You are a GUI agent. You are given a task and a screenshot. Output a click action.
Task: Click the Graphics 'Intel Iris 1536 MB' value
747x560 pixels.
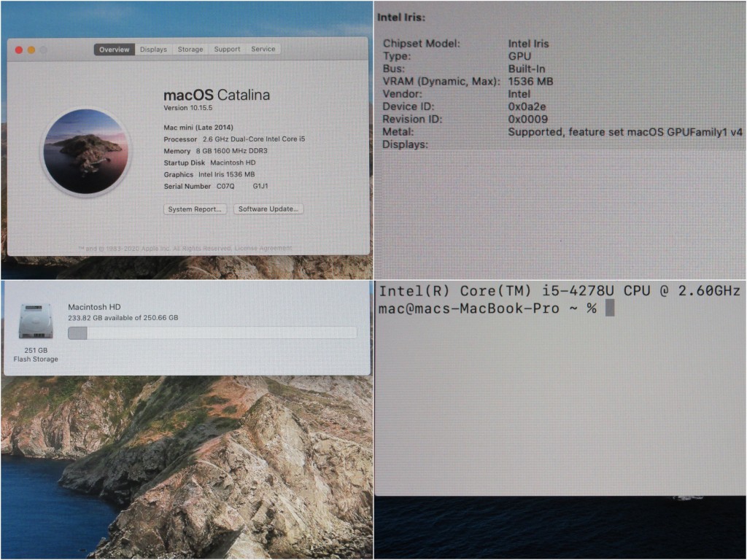(226, 175)
